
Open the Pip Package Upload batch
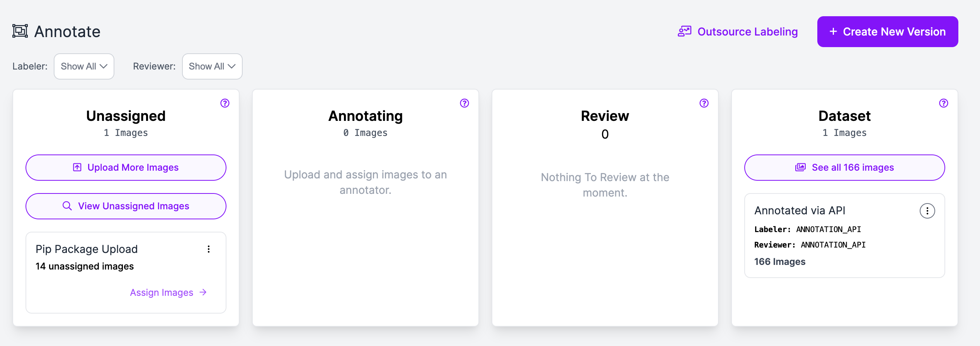pyautogui.click(x=87, y=249)
